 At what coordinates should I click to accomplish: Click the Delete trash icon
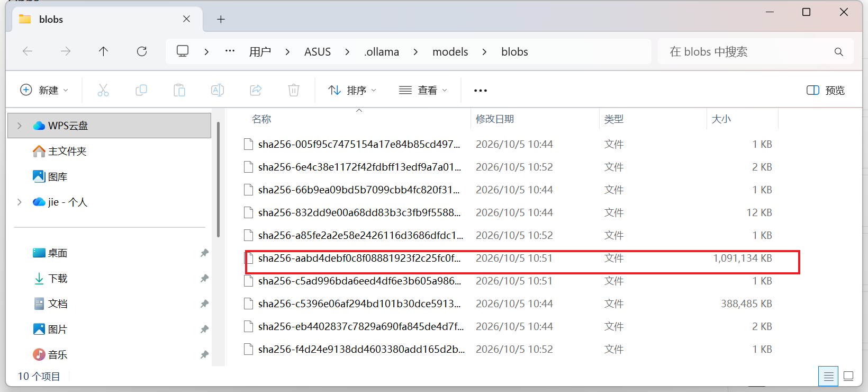(x=294, y=90)
